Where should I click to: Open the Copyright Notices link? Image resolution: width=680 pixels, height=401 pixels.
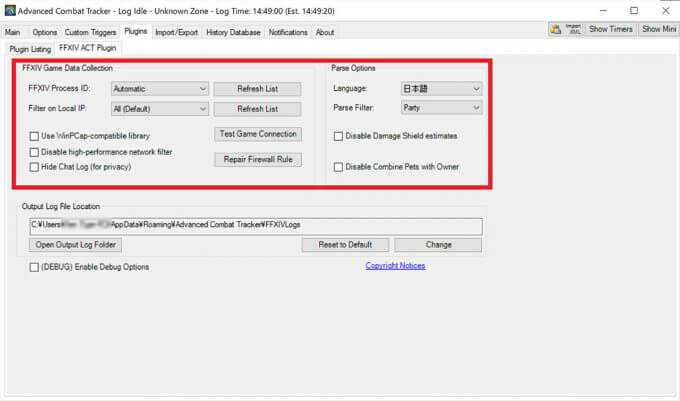[x=395, y=266]
